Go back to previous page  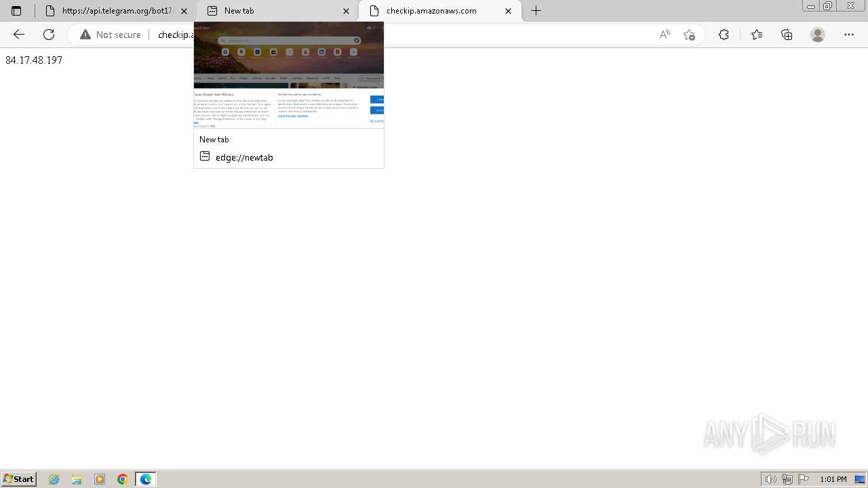tap(19, 35)
